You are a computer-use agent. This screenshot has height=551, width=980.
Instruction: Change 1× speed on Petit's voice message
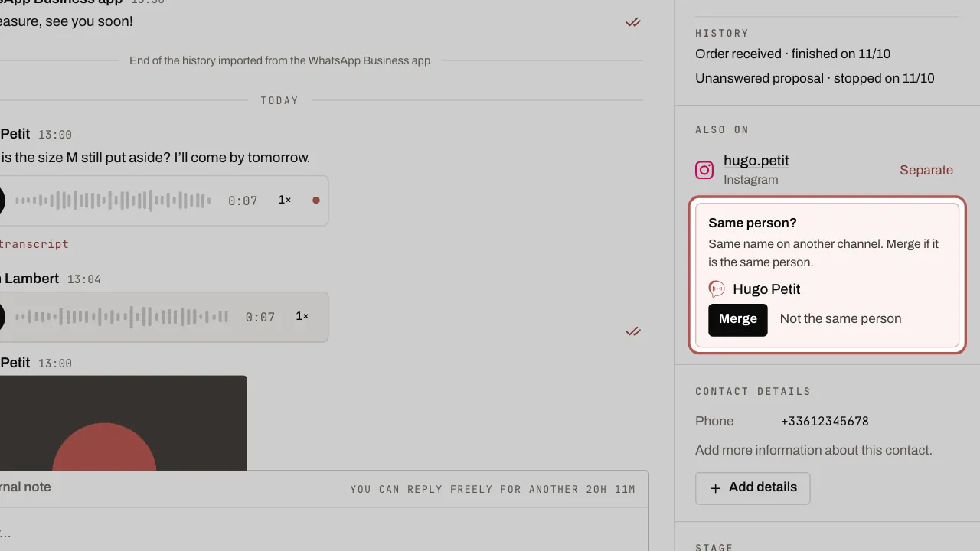pos(285,200)
